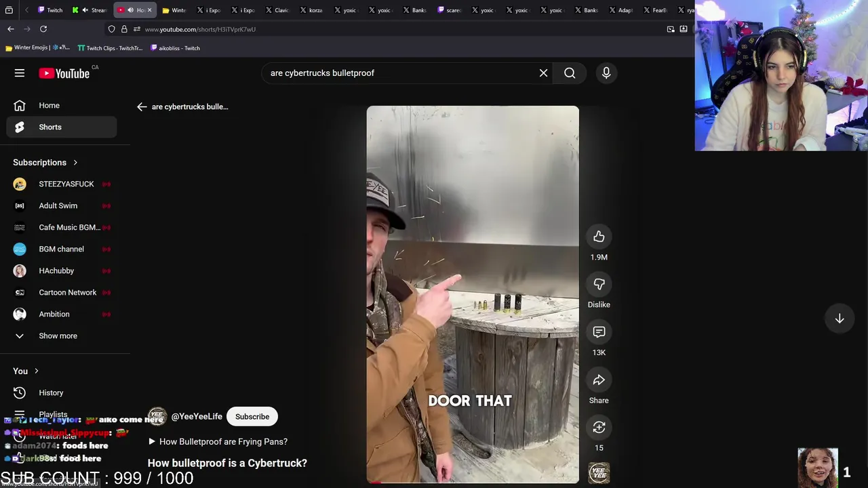Click the browser address bar URL
Image resolution: width=868 pixels, height=488 pixels.
(200, 29)
